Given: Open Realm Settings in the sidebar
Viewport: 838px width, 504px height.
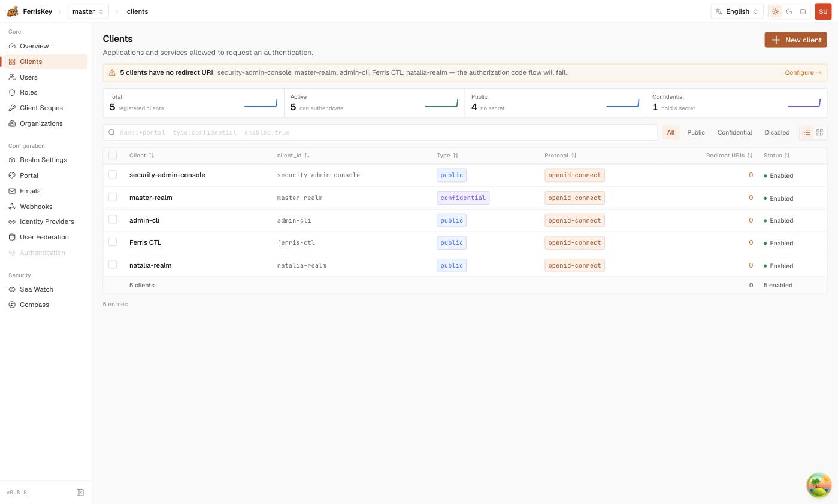Looking at the screenshot, I should [46, 160].
